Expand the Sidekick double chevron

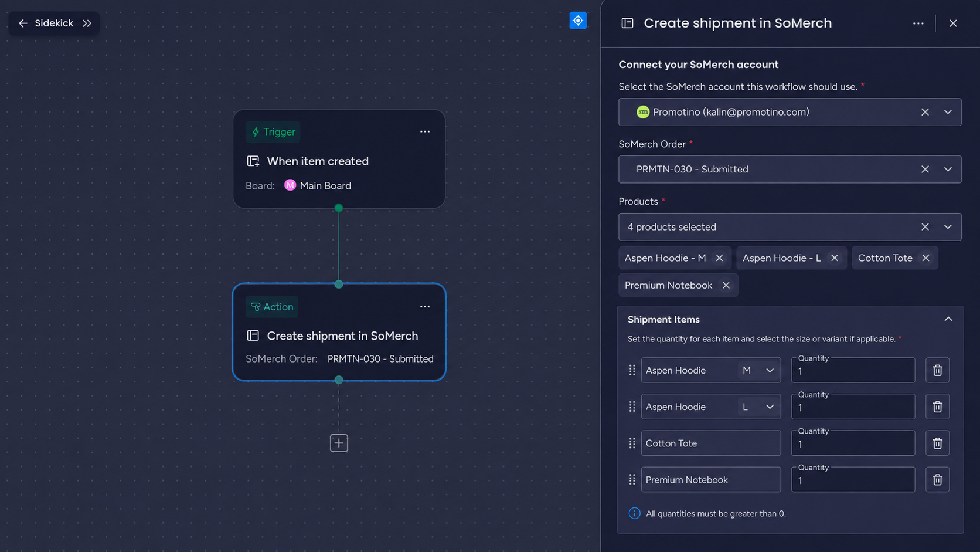[x=87, y=23]
